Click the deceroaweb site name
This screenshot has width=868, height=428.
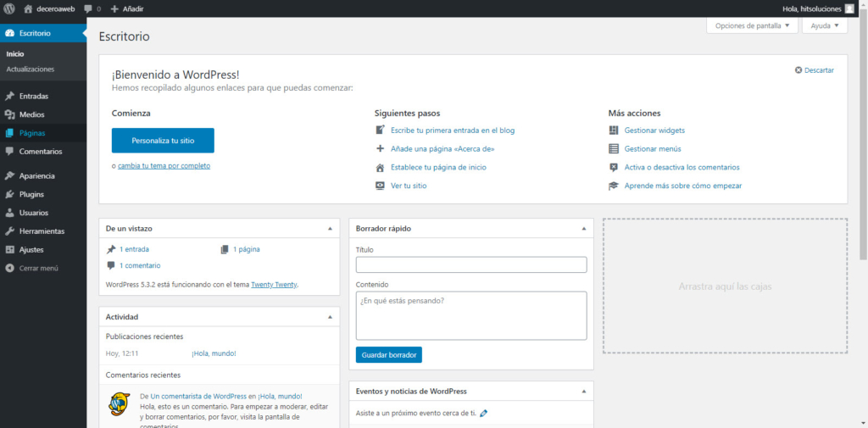[55, 8]
